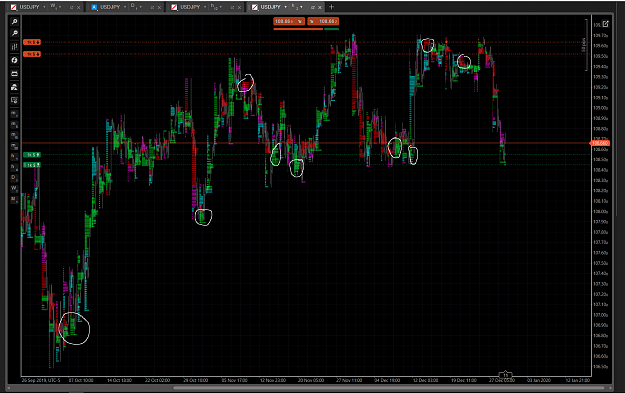Click the pop-out icon at chart top right

605,24
